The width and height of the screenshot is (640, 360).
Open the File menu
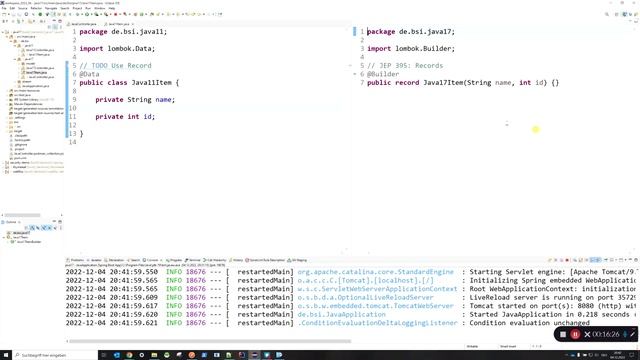pos(4,8)
